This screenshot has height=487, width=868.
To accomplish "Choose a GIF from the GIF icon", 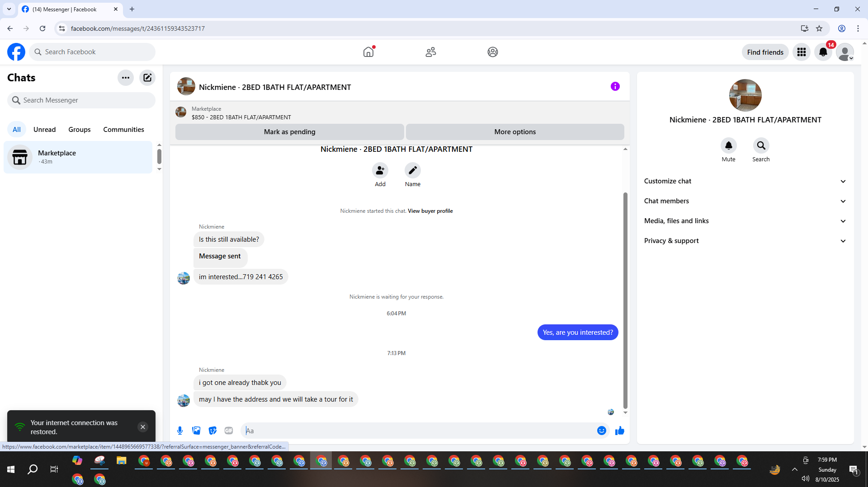I will click(229, 431).
